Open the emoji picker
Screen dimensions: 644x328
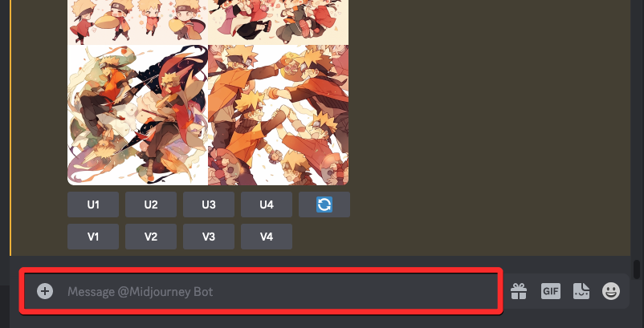611,291
